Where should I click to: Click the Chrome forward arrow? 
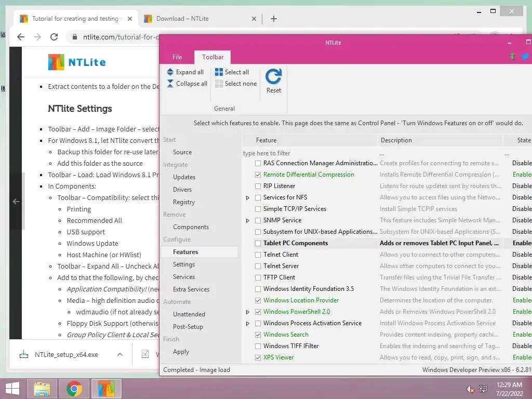click(x=37, y=37)
